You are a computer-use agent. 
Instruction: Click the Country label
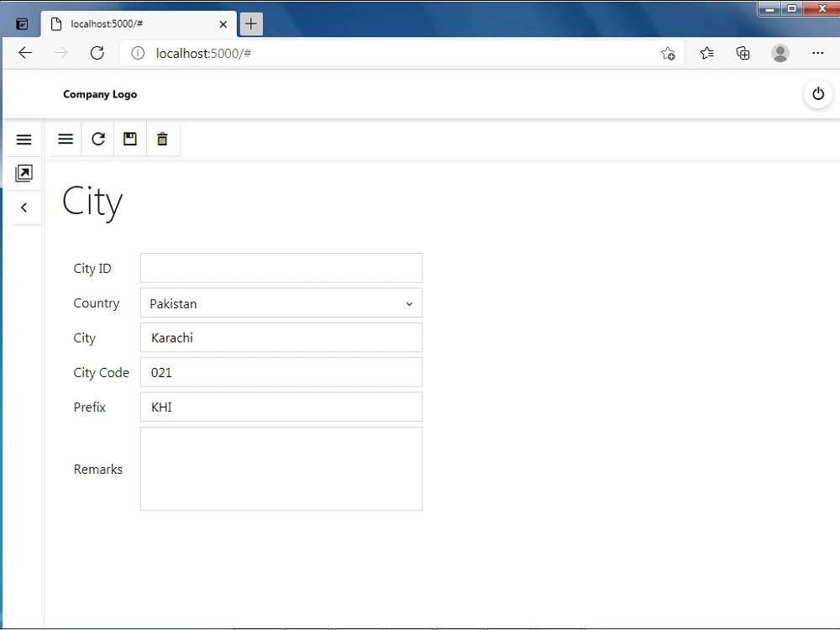[x=97, y=303]
